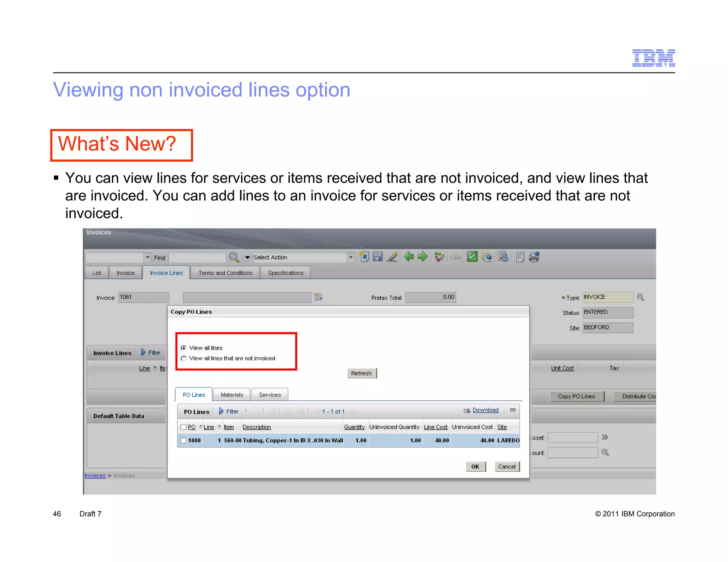Click the printer icon in toolbar
The image size is (728, 562).
(534, 256)
